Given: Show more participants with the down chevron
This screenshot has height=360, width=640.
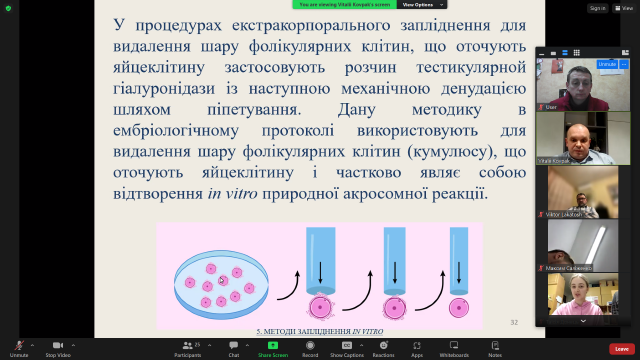Looking at the screenshot, I should click(x=583, y=321).
